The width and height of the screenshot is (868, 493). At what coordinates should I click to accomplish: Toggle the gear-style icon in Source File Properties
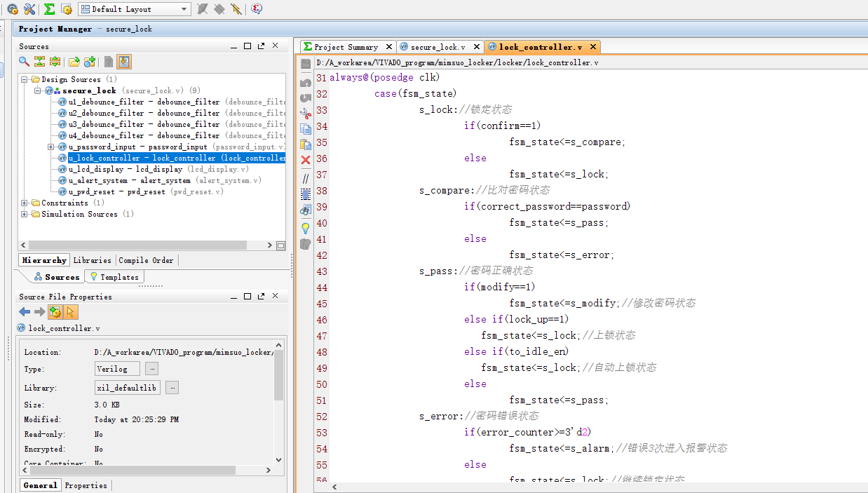click(x=55, y=312)
